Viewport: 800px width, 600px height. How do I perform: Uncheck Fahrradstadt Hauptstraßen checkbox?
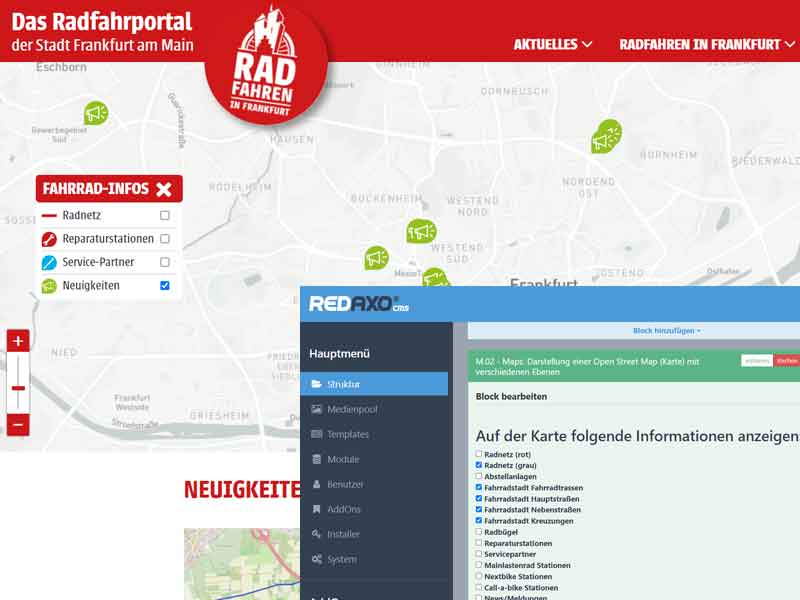(x=479, y=498)
